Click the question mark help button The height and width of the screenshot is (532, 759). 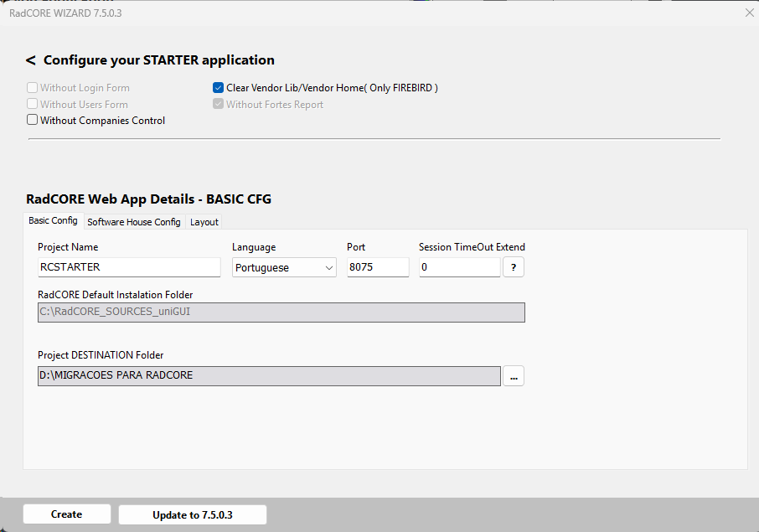pyautogui.click(x=513, y=267)
